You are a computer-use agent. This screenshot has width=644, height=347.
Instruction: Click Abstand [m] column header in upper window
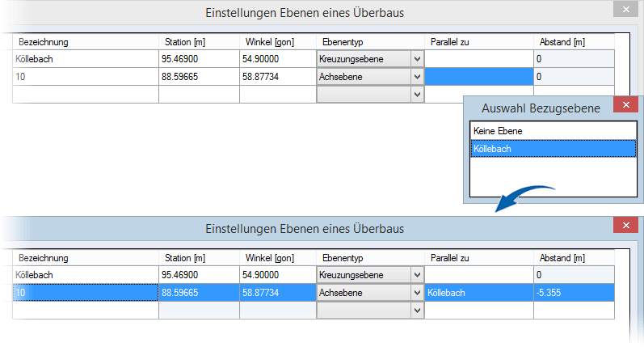(x=575, y=42)
